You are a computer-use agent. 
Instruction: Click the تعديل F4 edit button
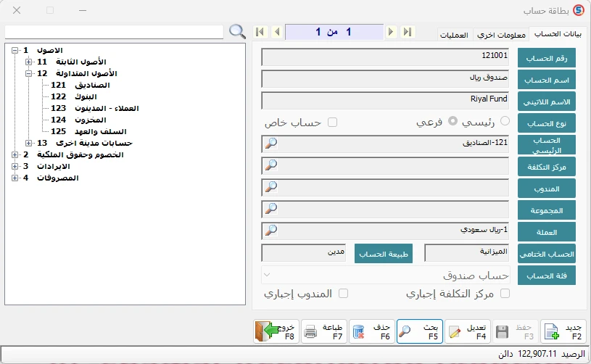(468, 331)
